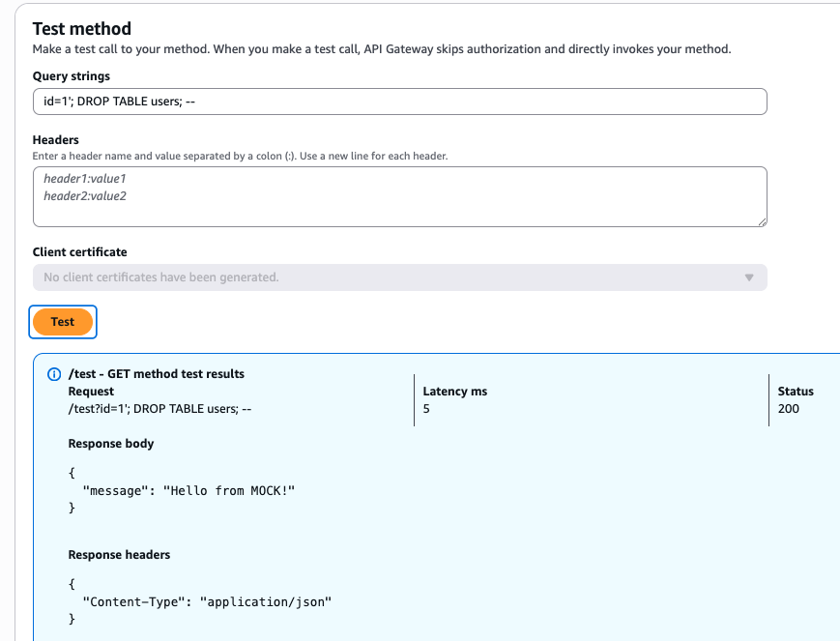The height and width of the screenshot is (641, 840).
Task: Click the Response body section heading
Action: click(109, 443)
